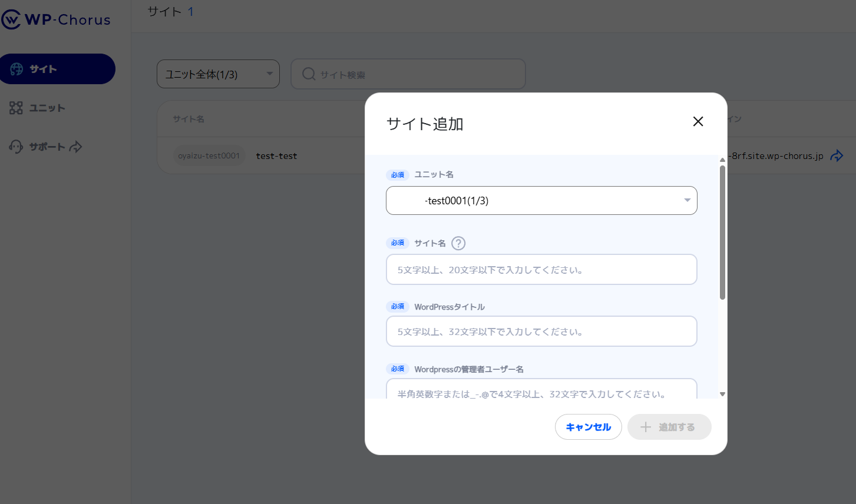Image resolution: width=856 pixels, height=504 pixels.
Task: Open the ユニット名 dropdown in dialog
Action: pyautogui.click(x=541, y=201)
